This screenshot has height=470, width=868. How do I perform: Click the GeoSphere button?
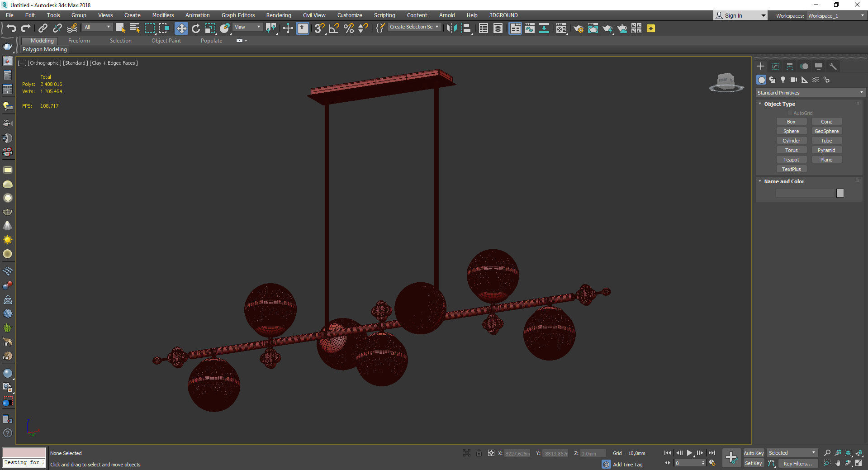(826, 131)
